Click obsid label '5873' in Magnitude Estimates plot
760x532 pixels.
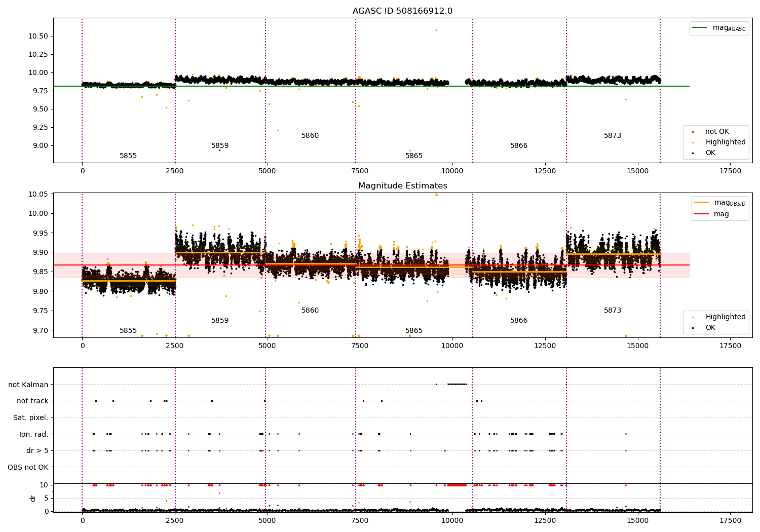[x=613, y=310]
